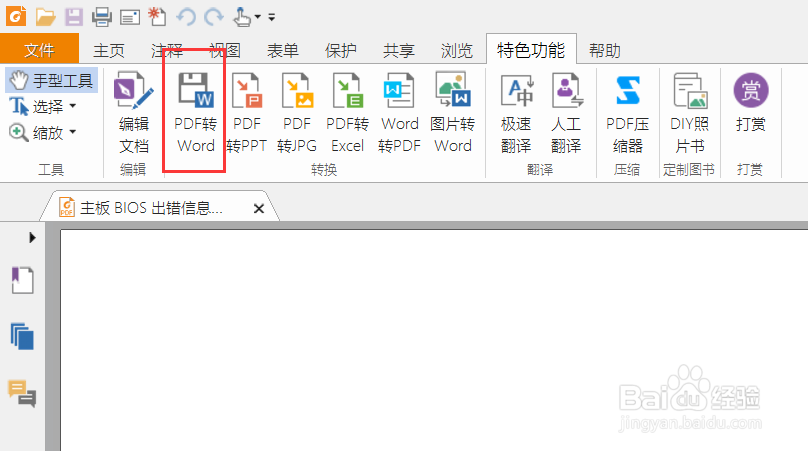
Task: Click PDF转Excel conversion icon
Action: tap(347, 112)
